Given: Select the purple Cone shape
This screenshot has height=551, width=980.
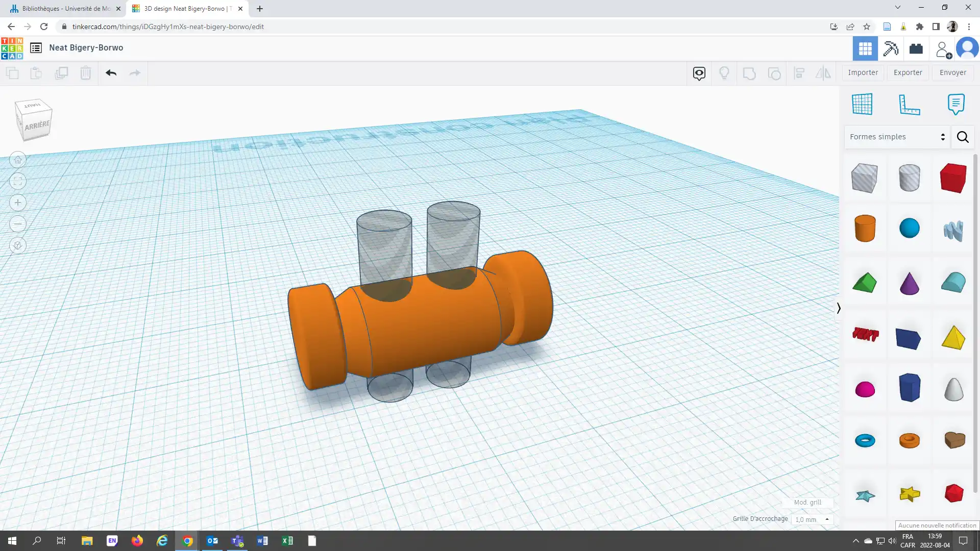Looking at the screenshot, I should pos(909,283).
